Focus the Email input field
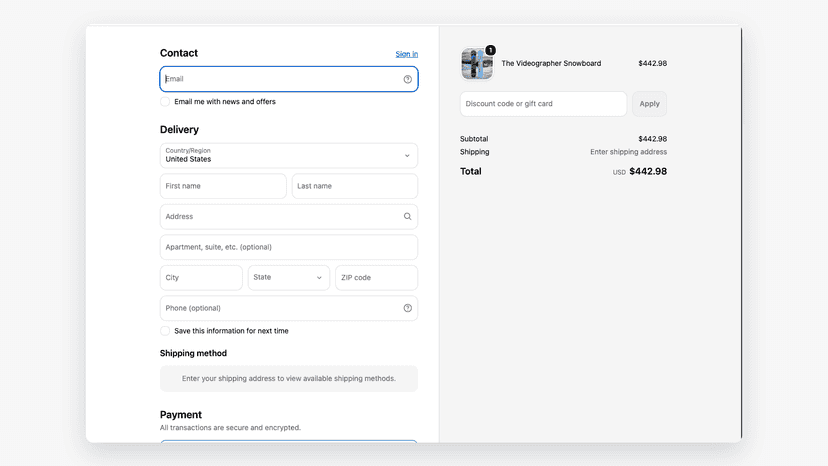Image resolution: width=828 pixels, height=466 pixels. click(x=289, y=79)
